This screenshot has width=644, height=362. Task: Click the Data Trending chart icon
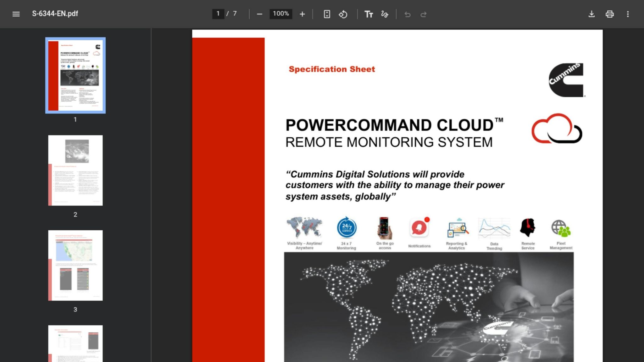(494, 228)
